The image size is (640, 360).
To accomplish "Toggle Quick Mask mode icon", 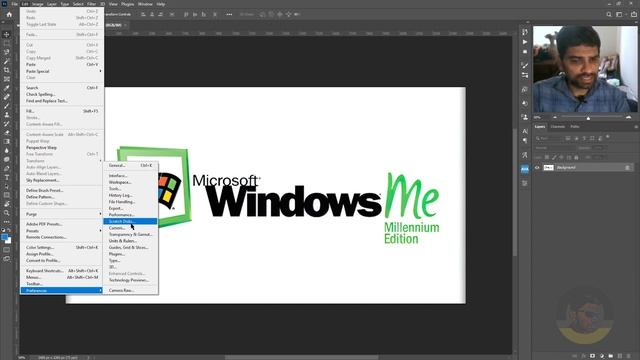I will coord(7,250).
